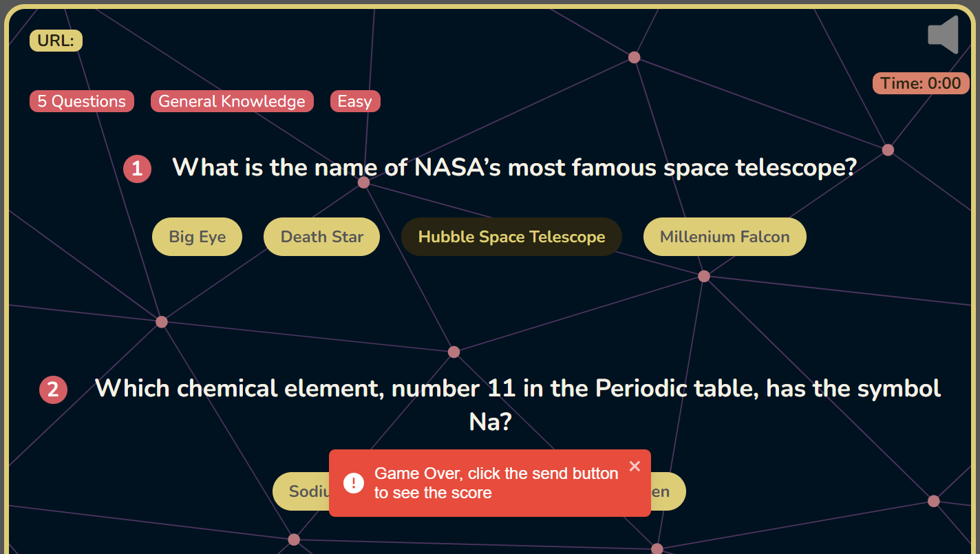
Task: Click the 5 Questions tag
Action: point(81,101)
